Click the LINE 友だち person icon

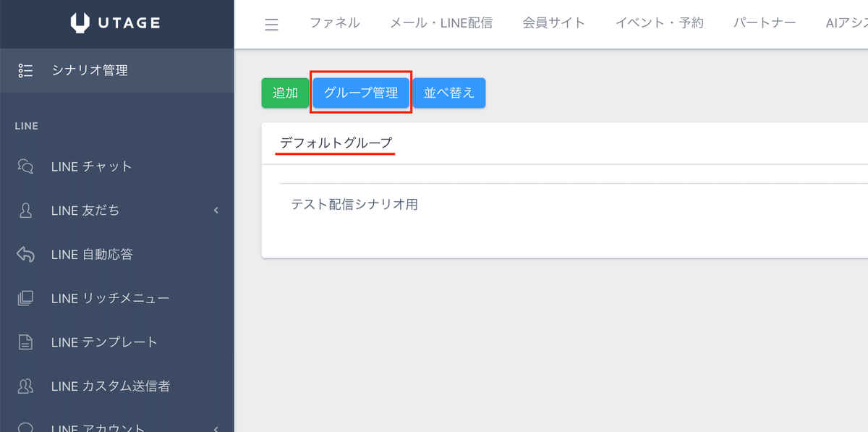tap(26, 211)
